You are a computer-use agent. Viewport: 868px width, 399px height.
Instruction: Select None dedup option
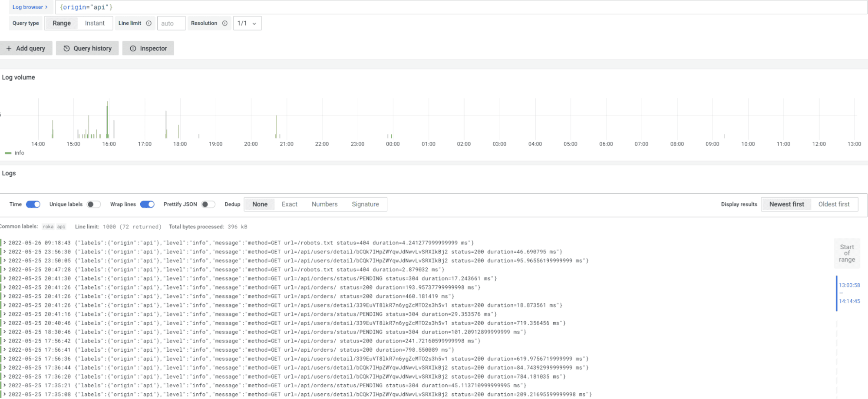pyautogui.click(x=260, y=204)
